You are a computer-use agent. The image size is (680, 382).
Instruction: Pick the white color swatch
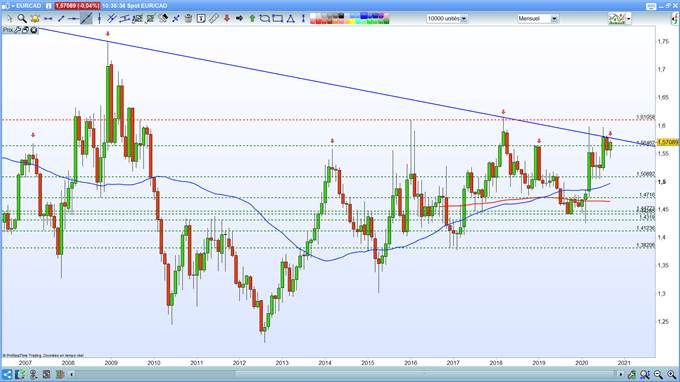click(x=313, y=16)
